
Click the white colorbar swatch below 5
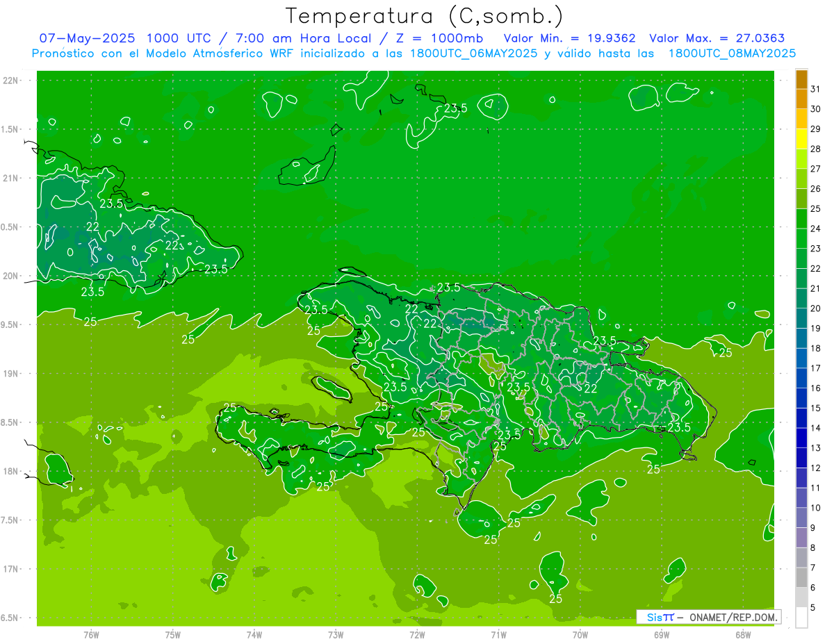(801, 618)
